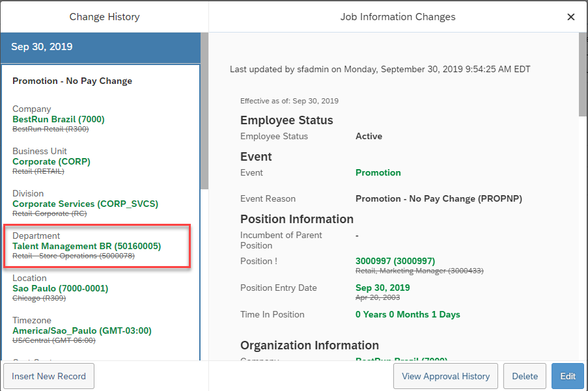Viewport: 588px width, 391px height.
Task: Click the Job Information Changes title
Action: click(x=398, y=17)
